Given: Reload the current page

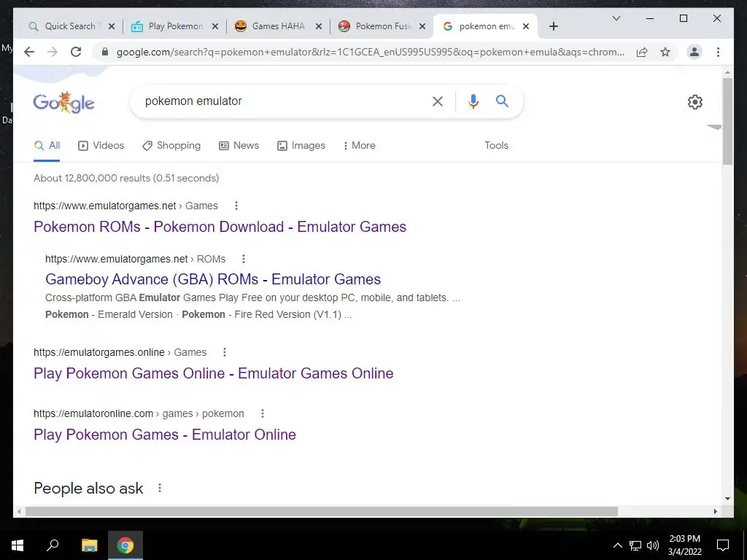Looking at the screenshot, I should 76,52.
